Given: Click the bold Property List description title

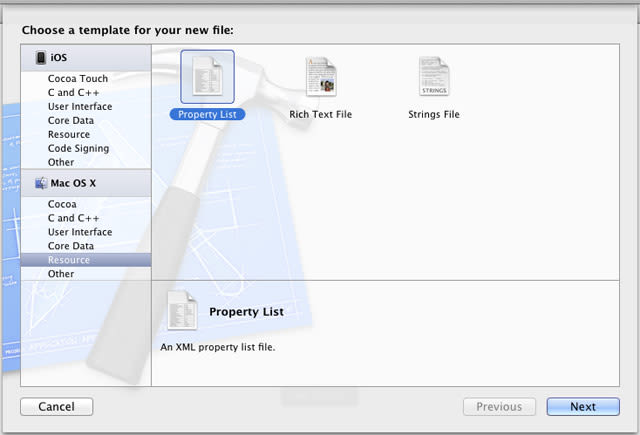Looking at the screenshot, I should click(246, 312).
